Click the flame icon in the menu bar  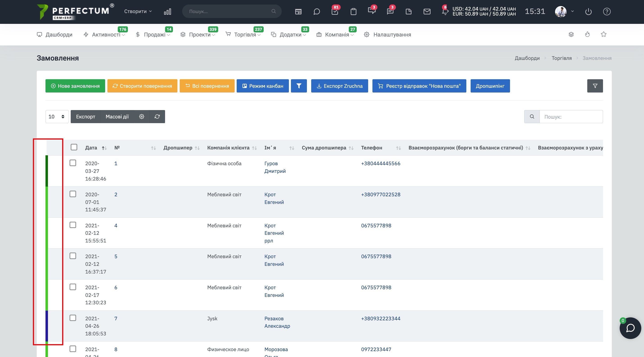point(587,34)
